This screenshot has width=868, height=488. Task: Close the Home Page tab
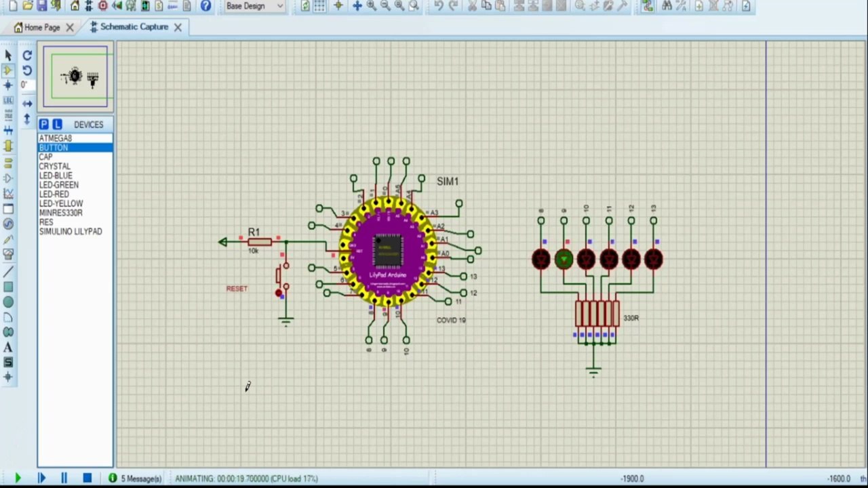coord(70,28)
